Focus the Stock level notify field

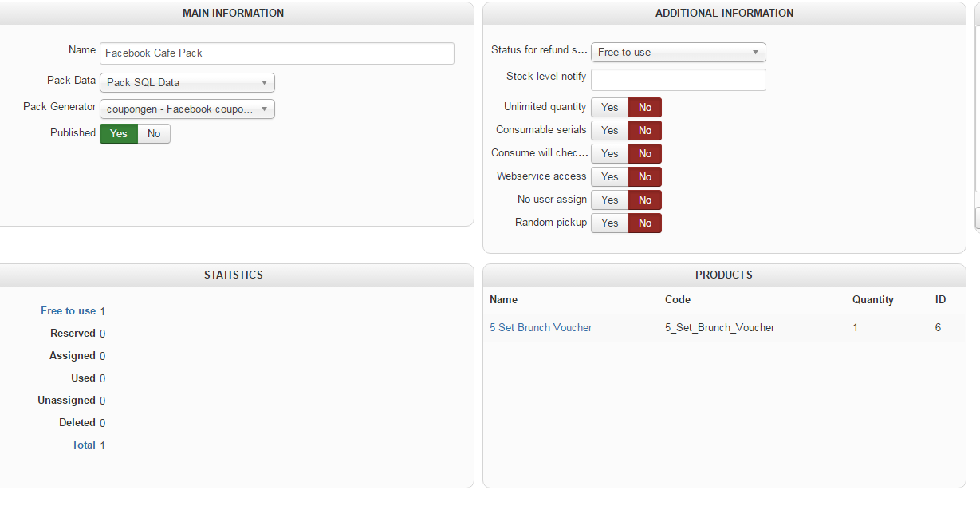pyautogui.click(x=678, y=80)
